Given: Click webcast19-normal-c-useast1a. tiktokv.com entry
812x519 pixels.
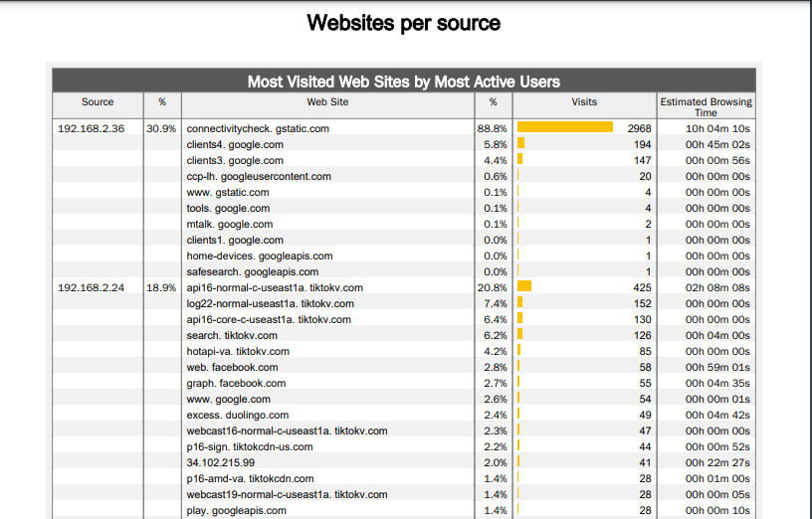Looking at the screenshot, I should point(287,495).
